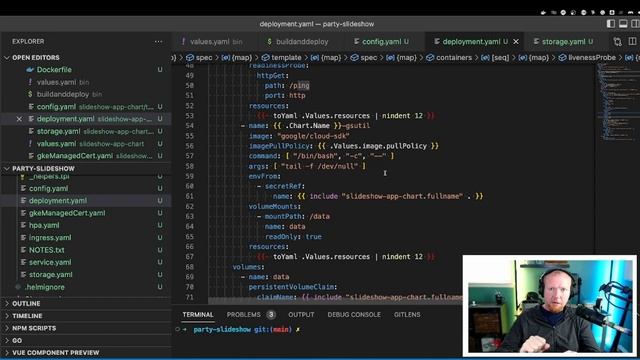Viewport: 640px width, 360px height.
Task: Click the webcam video overlay thumbnail
Action: (549, 306)
